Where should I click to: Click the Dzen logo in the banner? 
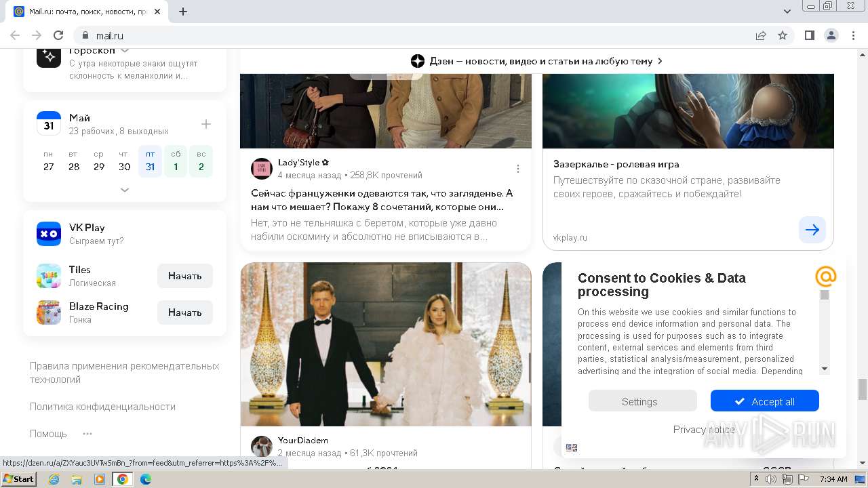click(x=418, y=61)
